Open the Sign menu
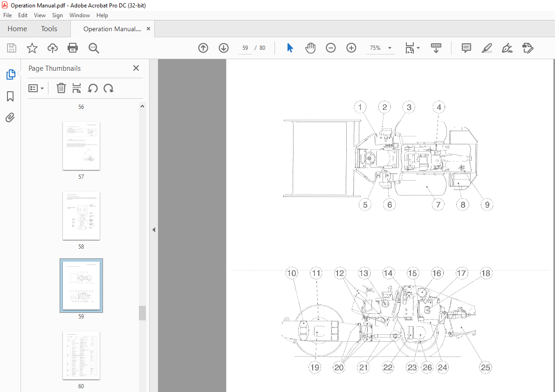 (57, 15)
